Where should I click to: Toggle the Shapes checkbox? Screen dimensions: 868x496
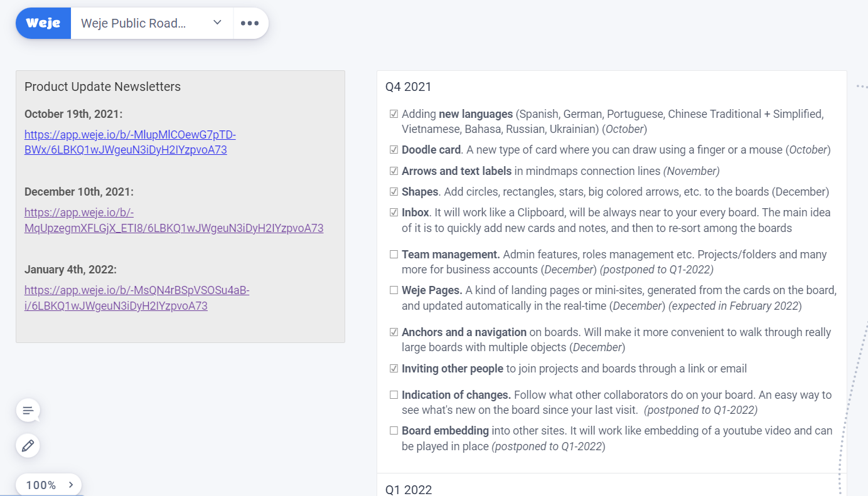[394, 191]
